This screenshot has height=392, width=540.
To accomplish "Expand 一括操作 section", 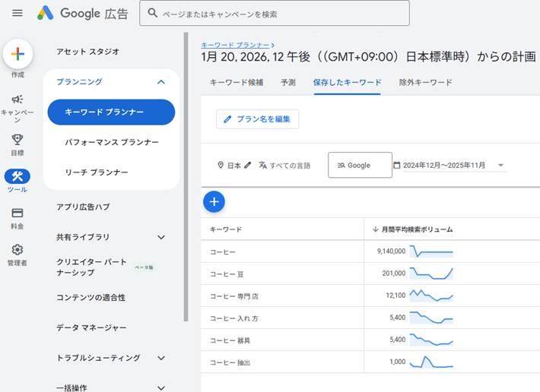I will tap(160, 388).
